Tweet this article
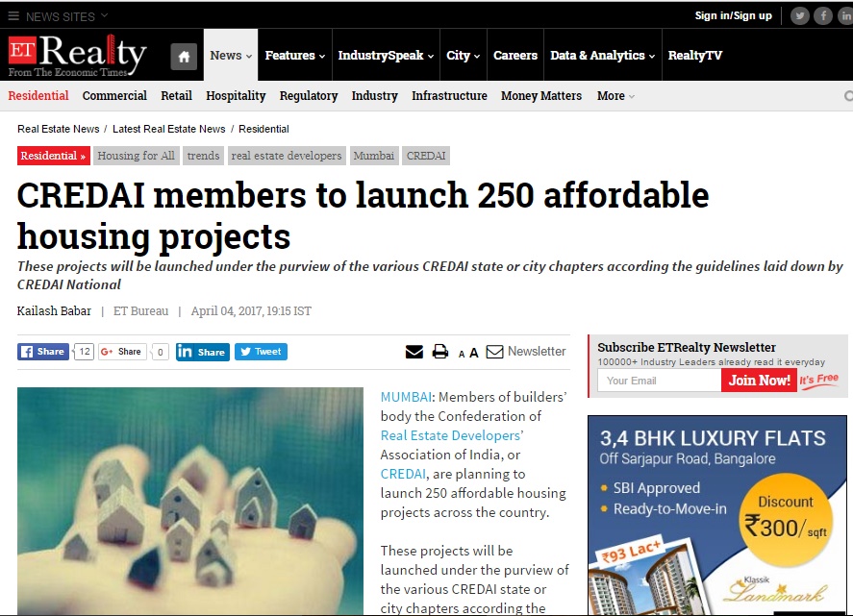Image resolution: width=853 pixels, height=616 pixels. 262,352
